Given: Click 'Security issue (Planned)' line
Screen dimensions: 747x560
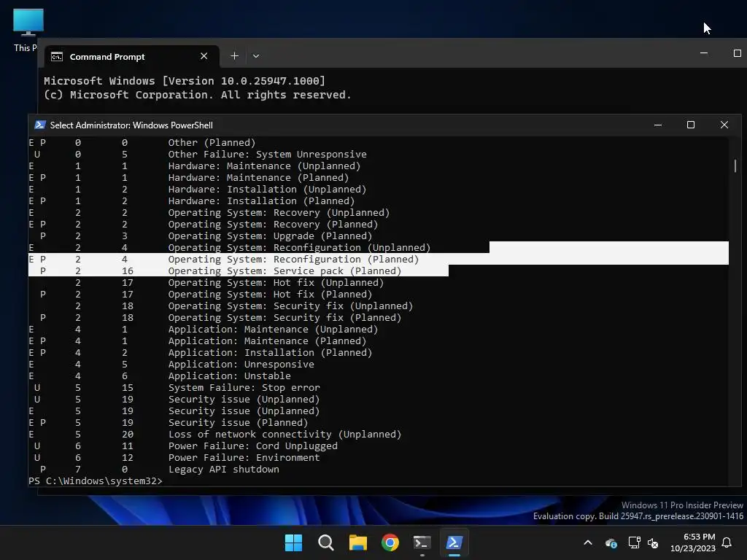Looking at the screenshot, I should point(239,422).
